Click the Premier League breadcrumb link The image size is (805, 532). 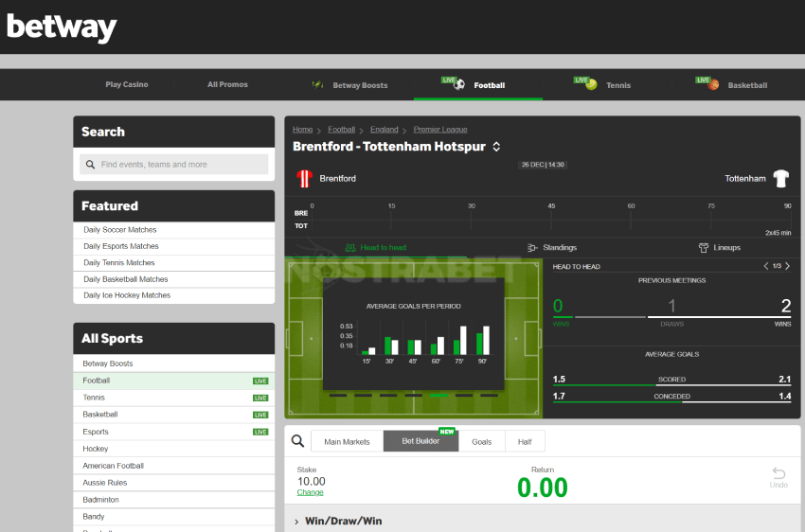440,130
